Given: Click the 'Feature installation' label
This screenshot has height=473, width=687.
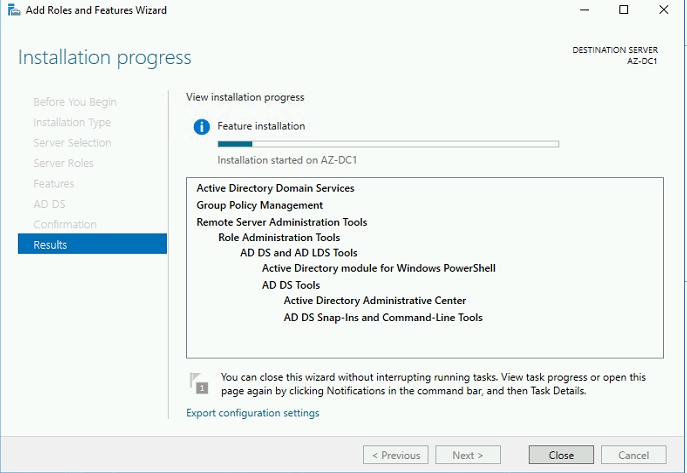Looking at the screenshot, I should point(261,126).
